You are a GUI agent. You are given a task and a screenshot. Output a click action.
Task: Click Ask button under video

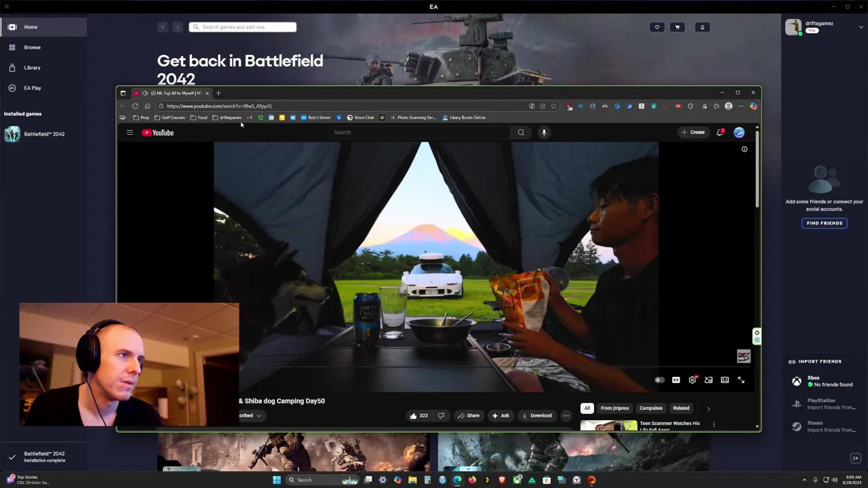500,415
